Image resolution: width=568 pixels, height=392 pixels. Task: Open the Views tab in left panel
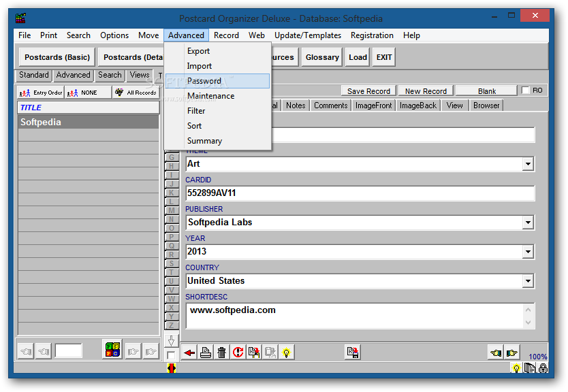(140, 75)
